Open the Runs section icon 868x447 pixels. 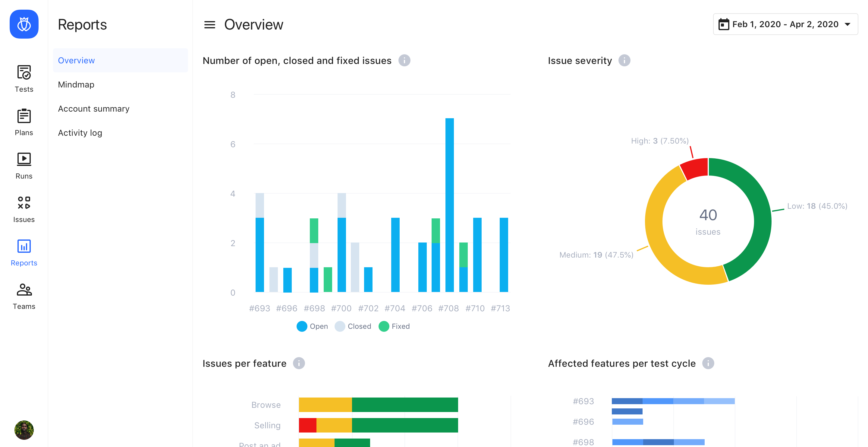(x=24, y=159)
